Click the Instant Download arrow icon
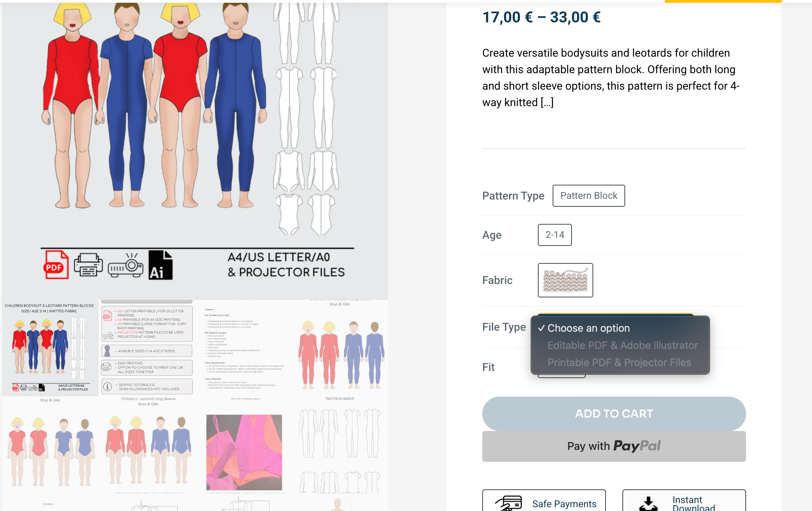 (648, 504)
